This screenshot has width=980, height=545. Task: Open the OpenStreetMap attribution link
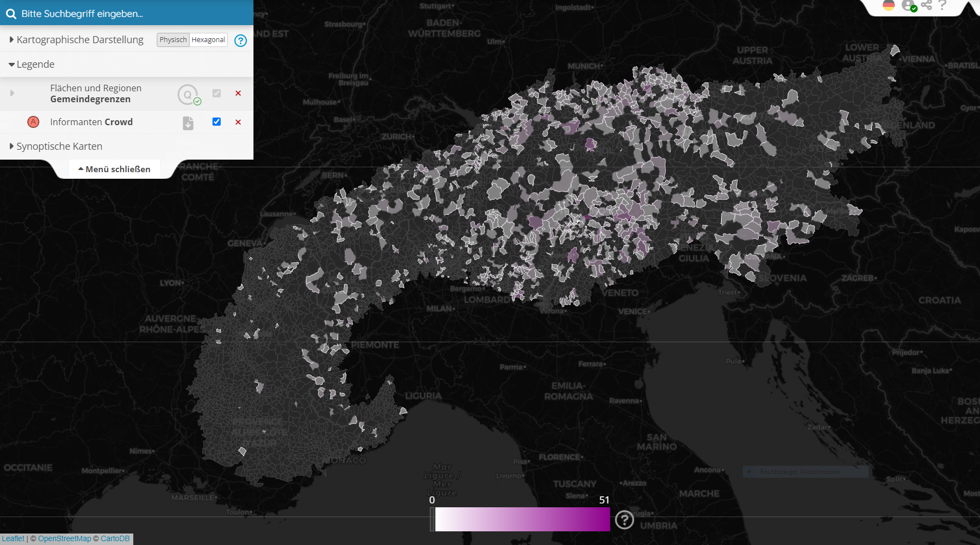(x=64, y=539)
